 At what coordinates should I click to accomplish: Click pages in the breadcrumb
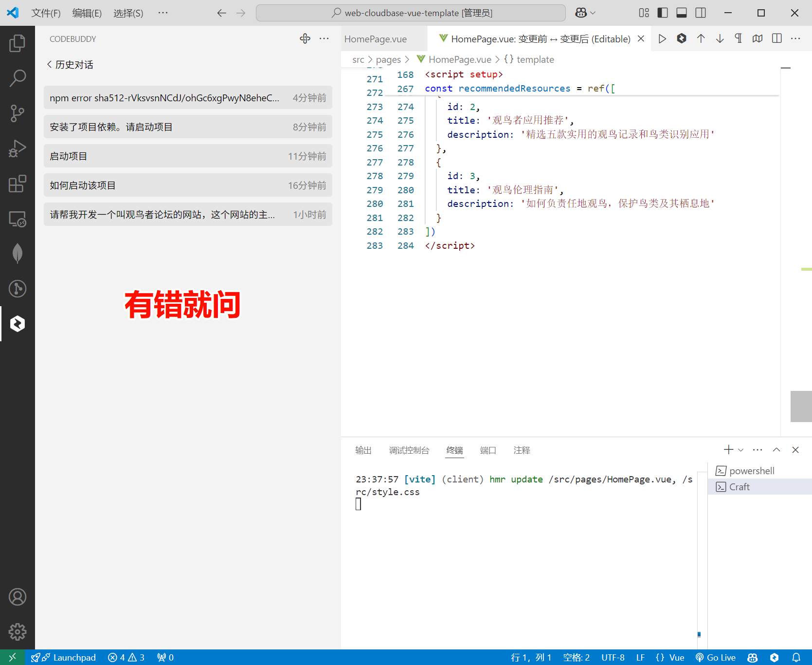[388, 59]
